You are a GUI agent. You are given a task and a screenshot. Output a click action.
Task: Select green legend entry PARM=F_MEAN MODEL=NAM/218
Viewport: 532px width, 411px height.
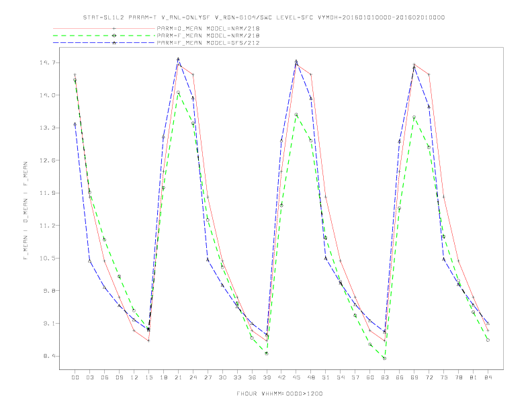coord(208,36)
